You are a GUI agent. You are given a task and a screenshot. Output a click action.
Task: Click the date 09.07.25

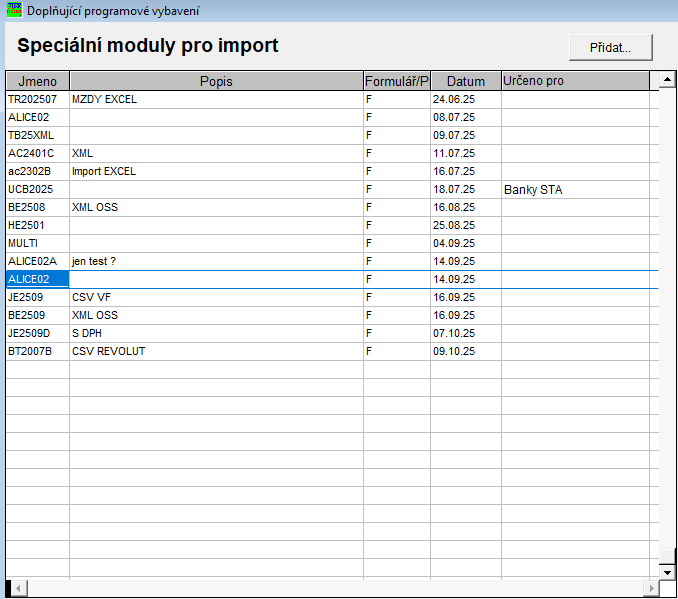[466, 135]
